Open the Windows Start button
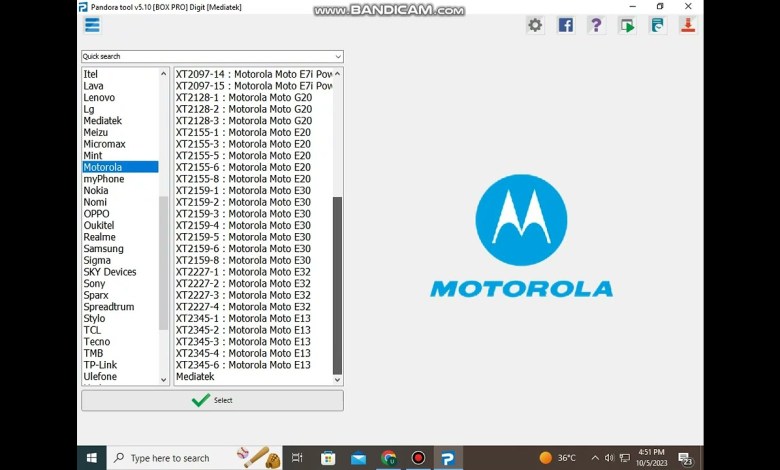The height and width of the screenshot is (470, 780). point(92,458)
